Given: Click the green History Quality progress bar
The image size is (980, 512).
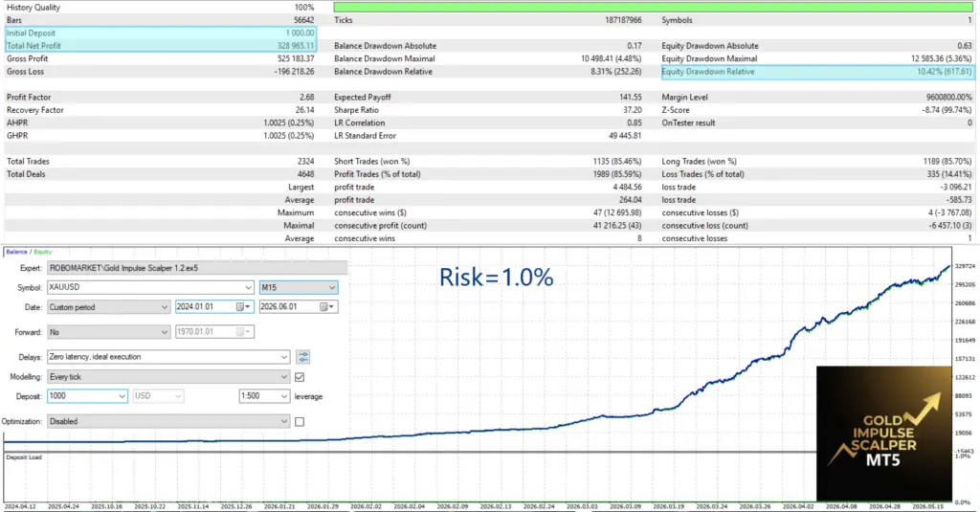Looking at the screenshot, I should pyautogui.click(x=653, y=8).
